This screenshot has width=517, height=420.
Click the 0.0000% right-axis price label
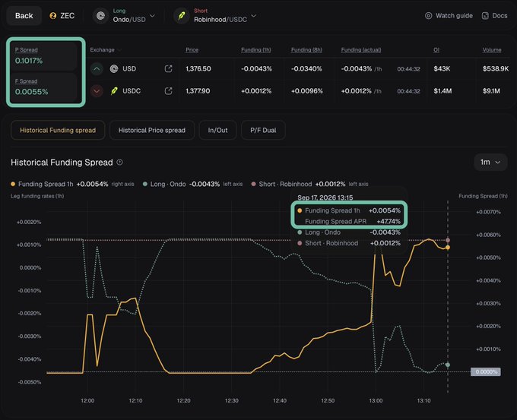coord(486,372)
